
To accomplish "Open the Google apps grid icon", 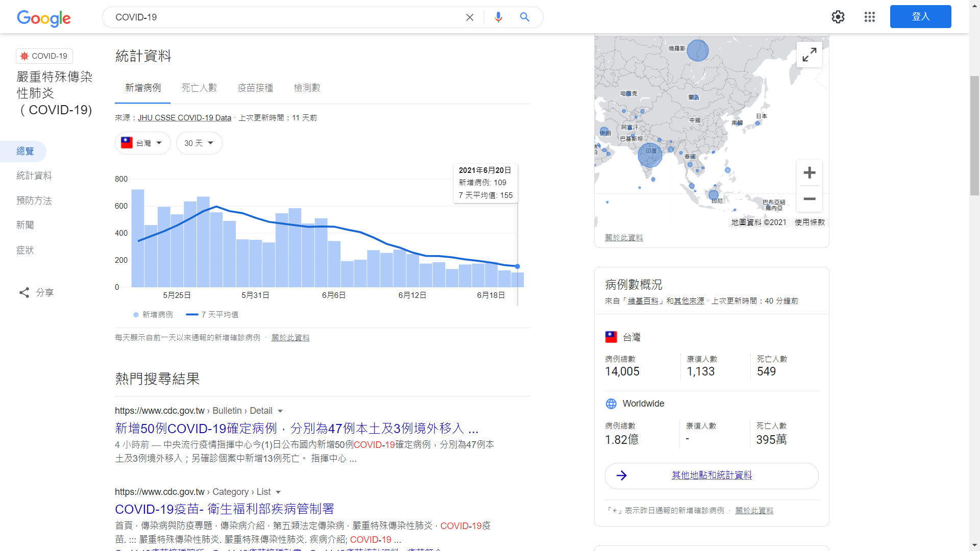I will [x=870, y=17].
